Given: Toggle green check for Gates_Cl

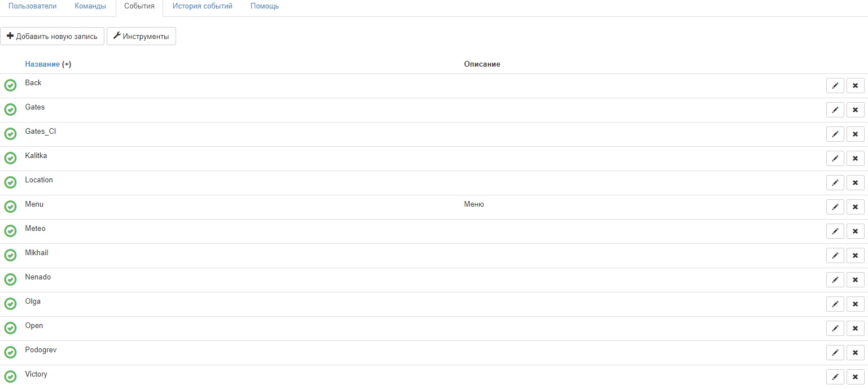Looking at the screenshot, I should click(x=10, y=134).
